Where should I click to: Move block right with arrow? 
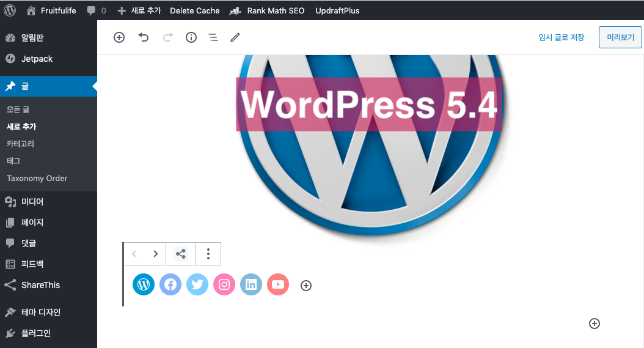click(155, 254)
